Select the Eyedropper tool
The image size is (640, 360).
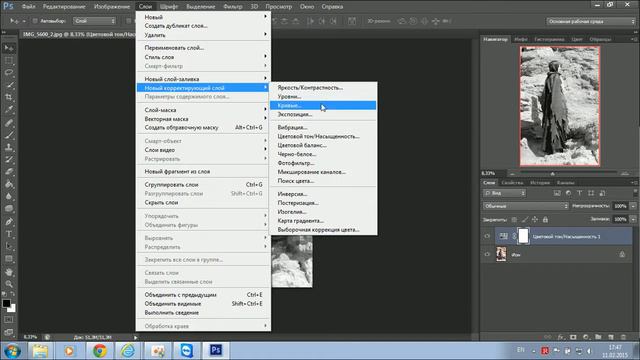(x=9, y=109)
